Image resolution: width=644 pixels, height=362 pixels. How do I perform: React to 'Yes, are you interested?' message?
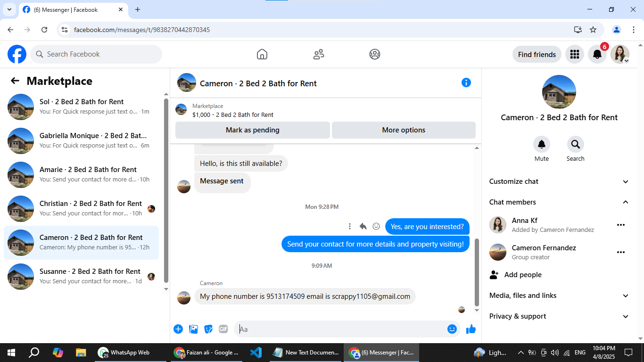pos(376,226)
